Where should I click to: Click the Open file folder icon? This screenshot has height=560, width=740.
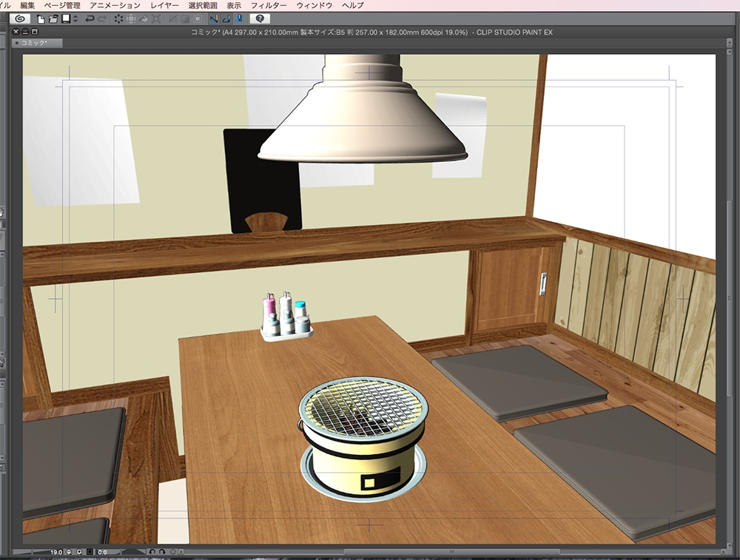click(53, 21)
